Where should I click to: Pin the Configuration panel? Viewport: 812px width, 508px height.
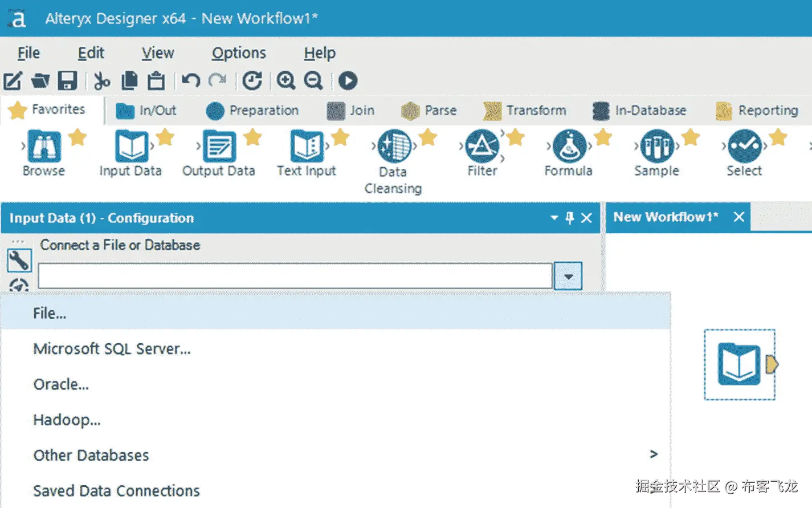[x=569, y=218]
